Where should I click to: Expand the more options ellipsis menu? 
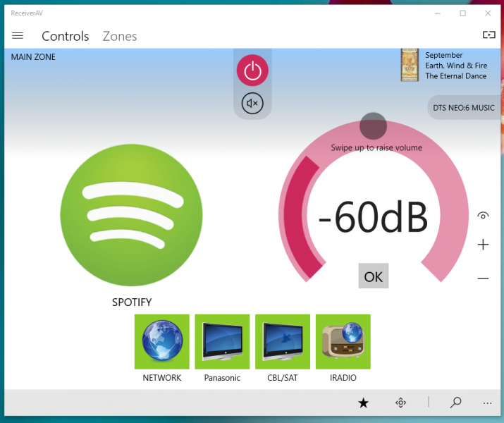pyautogui.click(x=487, y=403)
